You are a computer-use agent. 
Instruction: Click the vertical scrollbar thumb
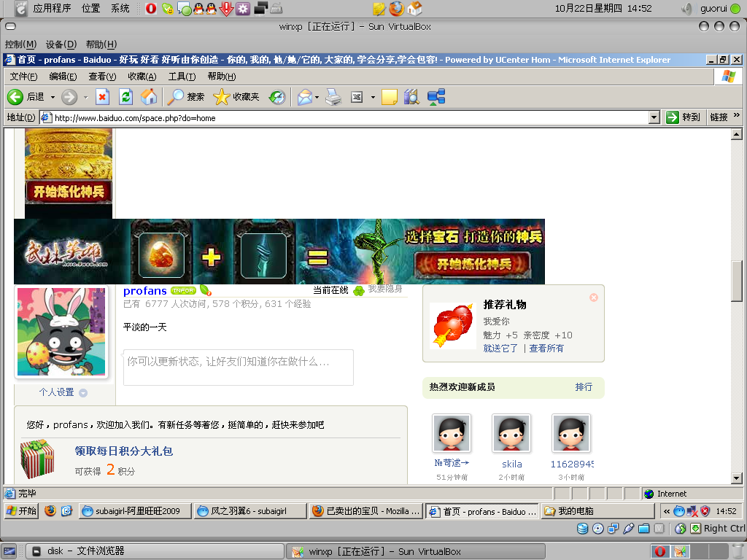coord(737,281)
